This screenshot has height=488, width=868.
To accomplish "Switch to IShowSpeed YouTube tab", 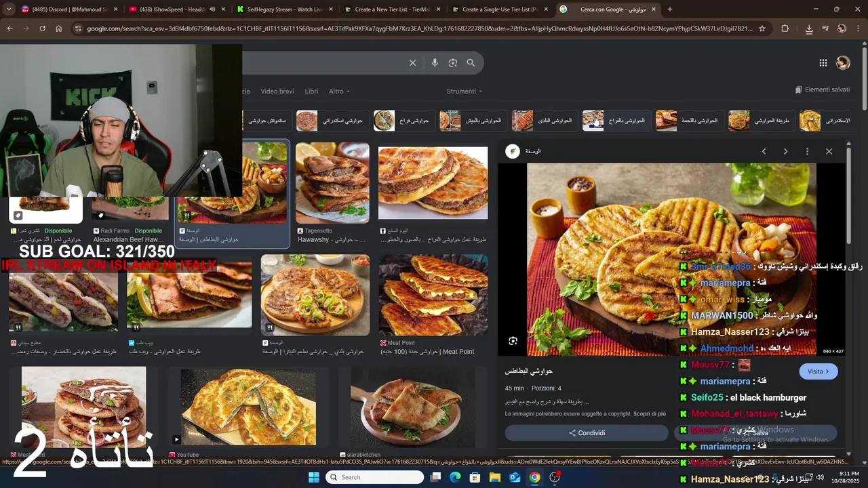I will [176, 9].
